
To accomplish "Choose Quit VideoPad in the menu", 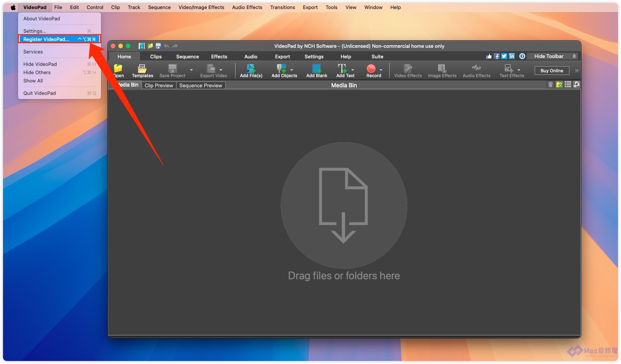I will point(60,93).
